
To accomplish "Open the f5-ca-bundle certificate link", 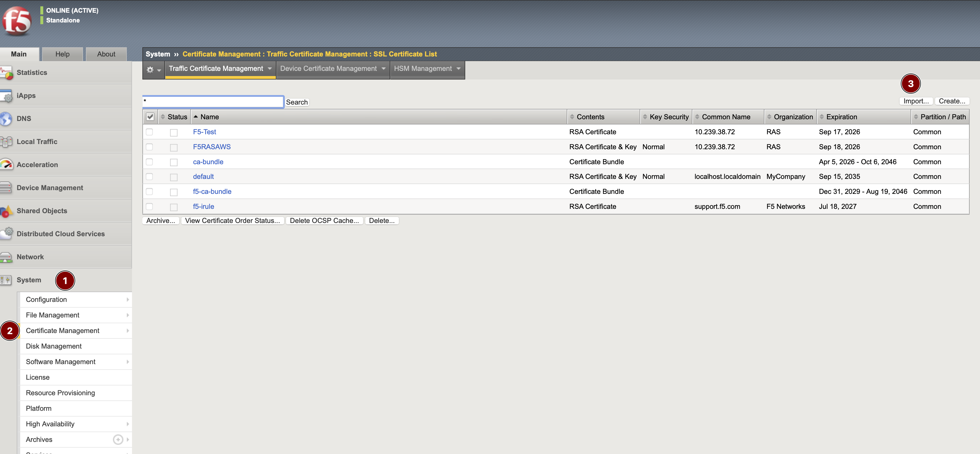I will point(212,192).
